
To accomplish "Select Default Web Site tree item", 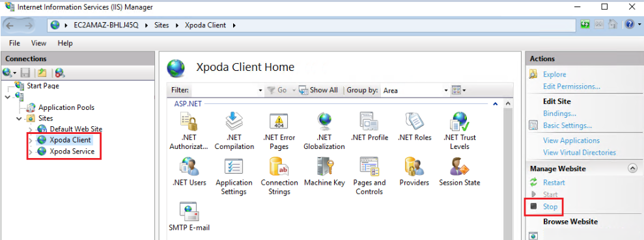I will [76, 129].
